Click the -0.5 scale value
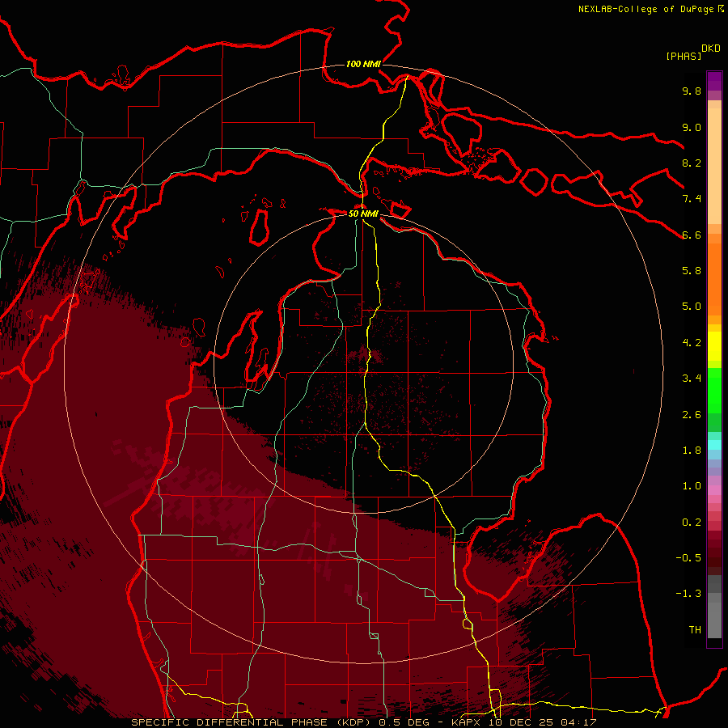The image size is (728, 728). pos(688,558)
